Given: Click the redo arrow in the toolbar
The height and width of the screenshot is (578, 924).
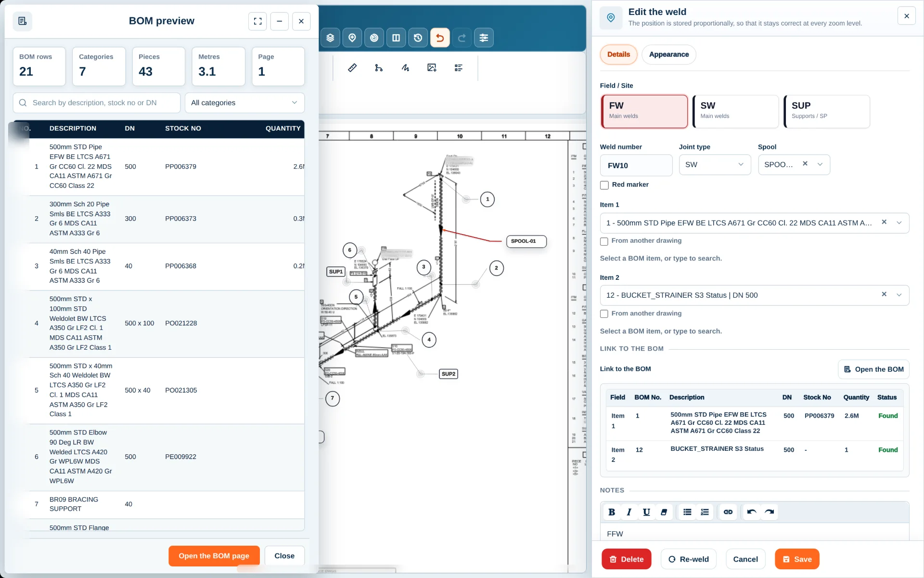Looking at the screenshot, I should (462, 38).
